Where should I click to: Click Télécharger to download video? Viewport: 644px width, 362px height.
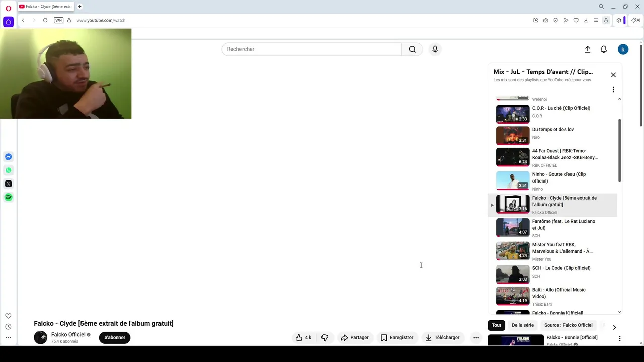(443, 338)
